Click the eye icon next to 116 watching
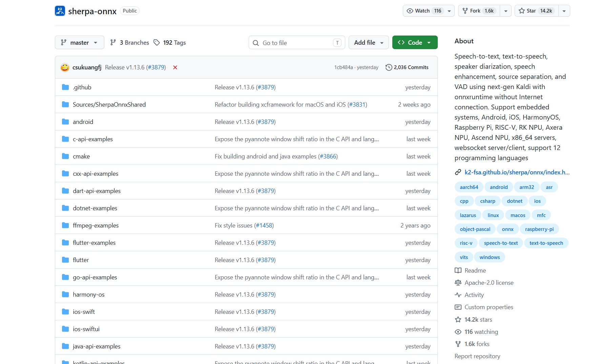The width and height of the screenshot is (598, 364). tap(458, 332)
